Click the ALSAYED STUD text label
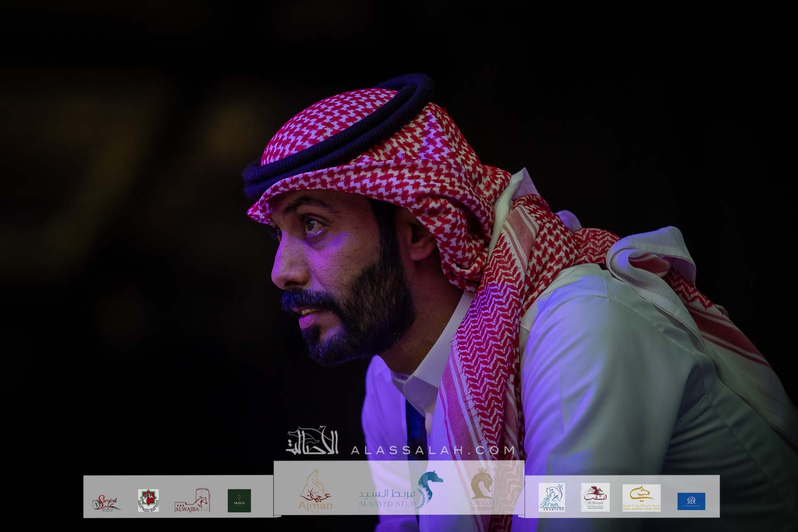The height and width of the screenshot is (532, 798). coord(386,504)
